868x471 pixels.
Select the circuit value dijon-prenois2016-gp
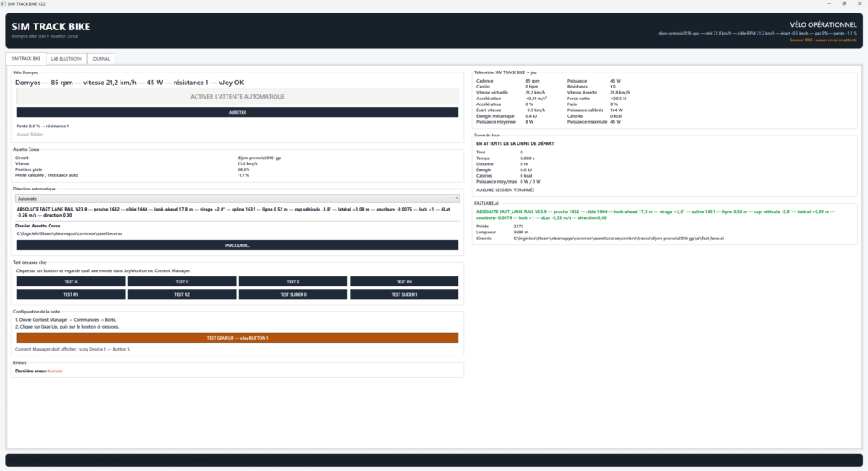[259, 158]
